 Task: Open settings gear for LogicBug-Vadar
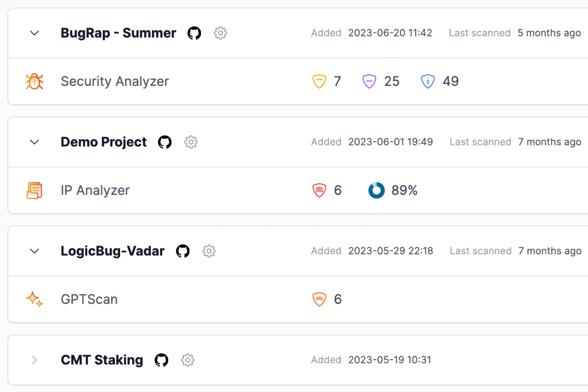(209, 251)
